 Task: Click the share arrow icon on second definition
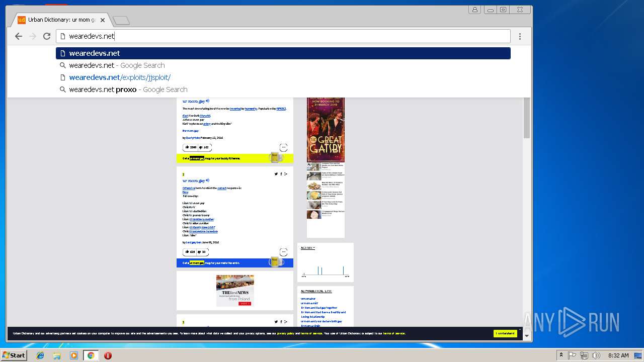click(x=286, y=174)
